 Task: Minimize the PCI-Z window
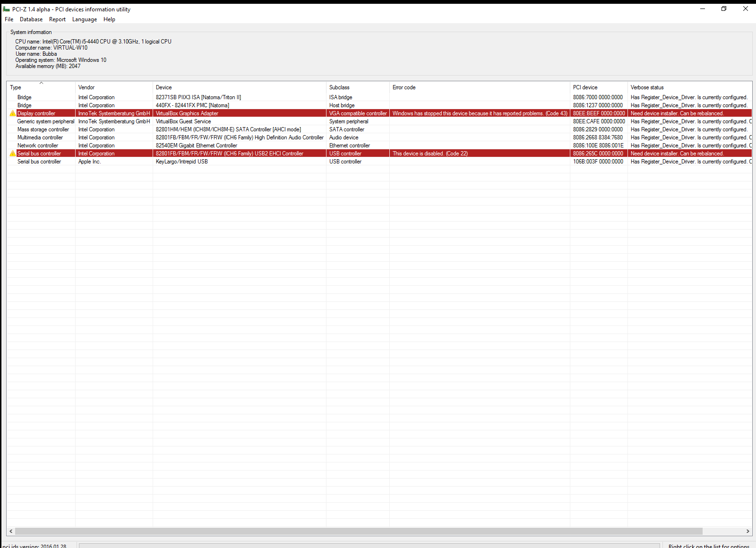coord(703,9)
